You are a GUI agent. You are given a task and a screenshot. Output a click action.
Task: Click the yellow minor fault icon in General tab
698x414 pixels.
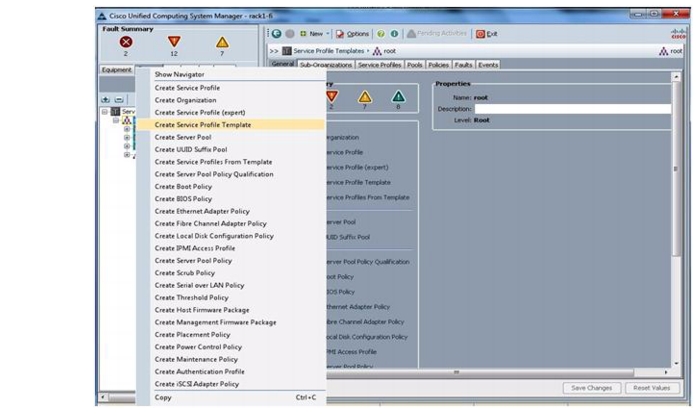click(365, 97)
